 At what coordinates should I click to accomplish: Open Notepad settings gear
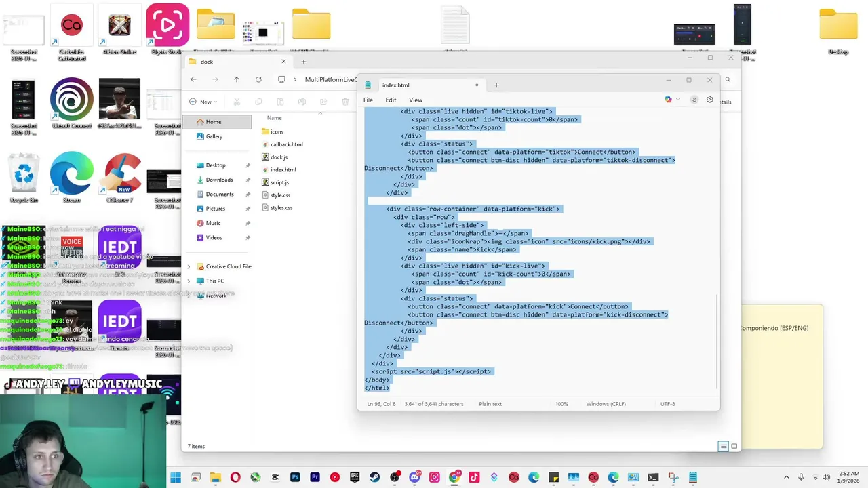pos(709,100)
